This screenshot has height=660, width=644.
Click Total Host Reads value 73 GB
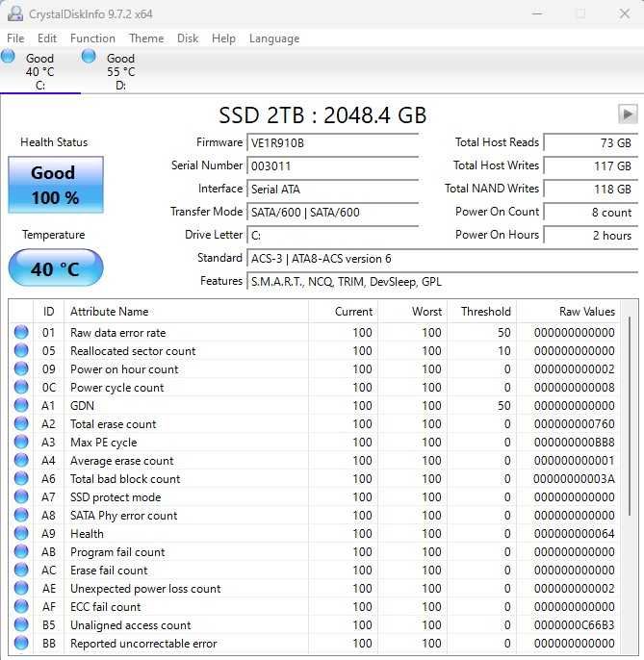click(x=591, y=142)
